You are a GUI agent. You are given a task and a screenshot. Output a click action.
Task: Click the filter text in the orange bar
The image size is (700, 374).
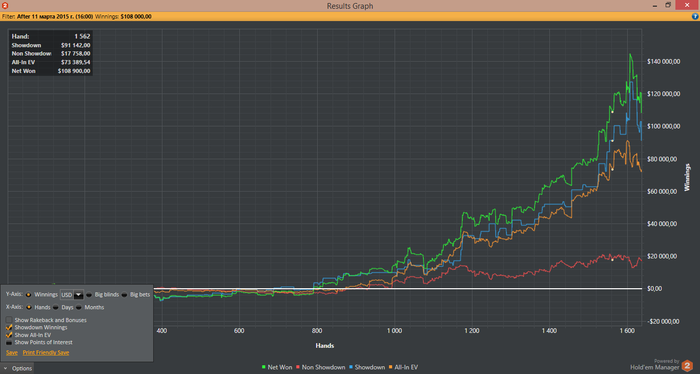click(77, 17)
